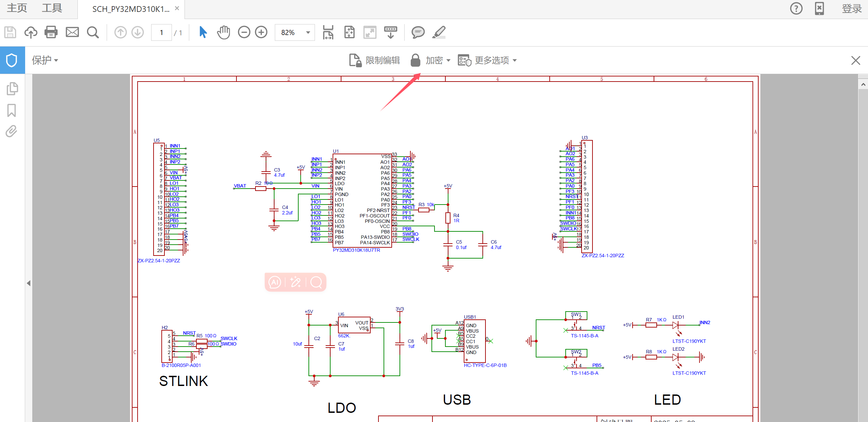
Task: Click the zoom out minus icon
Action: point(244,32)
